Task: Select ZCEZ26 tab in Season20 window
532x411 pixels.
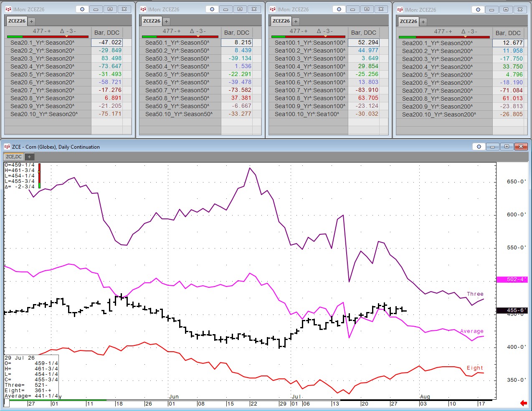Action: pyautogui.click(x=17, y=21)
